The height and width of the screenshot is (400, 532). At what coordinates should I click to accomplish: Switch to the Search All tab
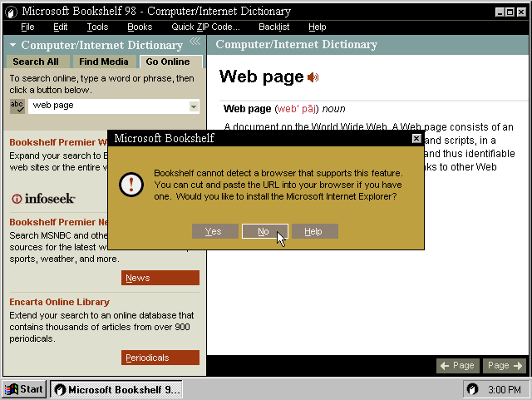coord(35,62)
